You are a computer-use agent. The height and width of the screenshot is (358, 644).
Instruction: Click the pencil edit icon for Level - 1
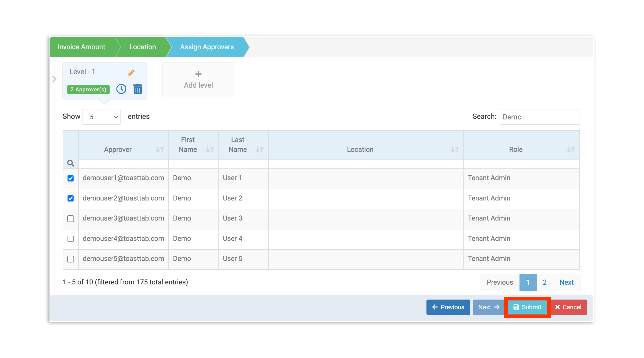pos(131,73)
